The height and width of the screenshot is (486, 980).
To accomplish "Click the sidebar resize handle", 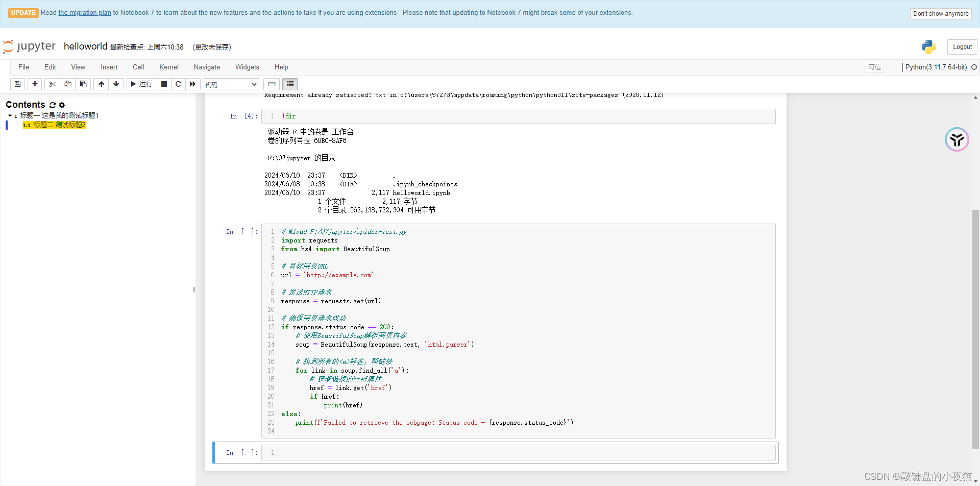I will (193, 290).
